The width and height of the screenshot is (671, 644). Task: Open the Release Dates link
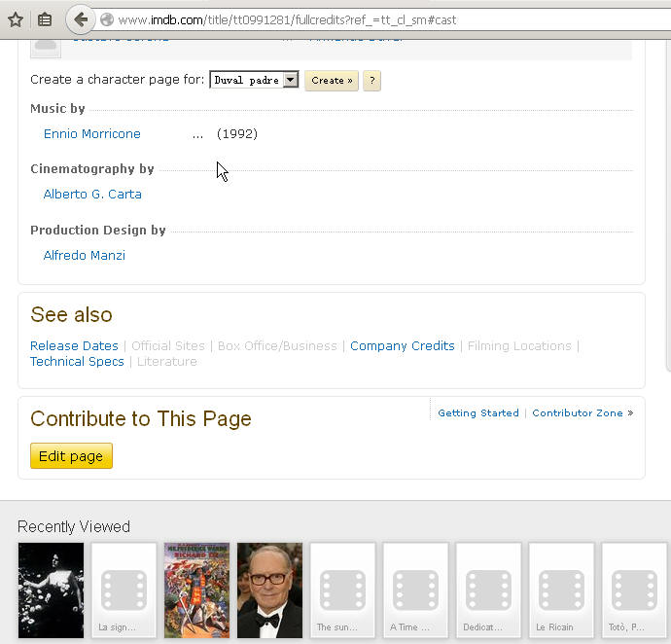74,345
